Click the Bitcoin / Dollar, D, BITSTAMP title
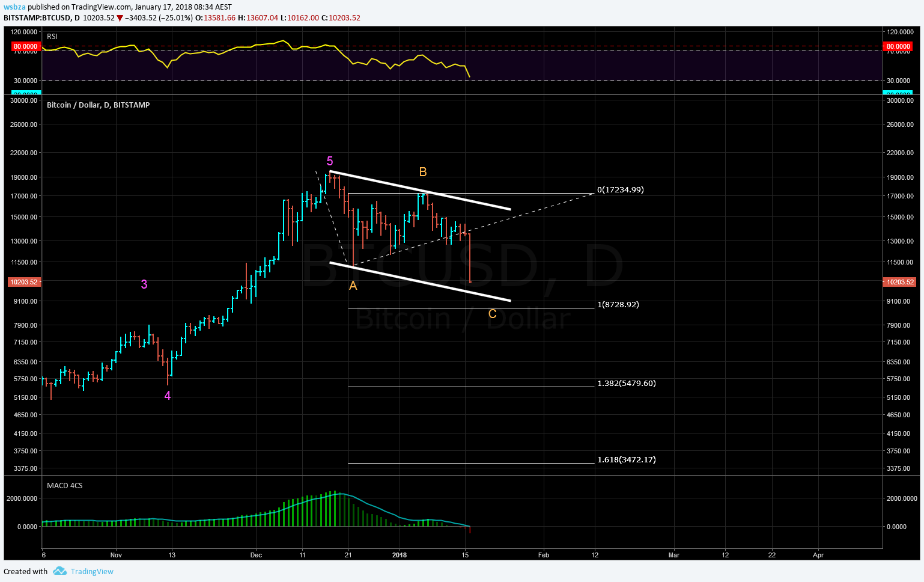 [99, 105]
